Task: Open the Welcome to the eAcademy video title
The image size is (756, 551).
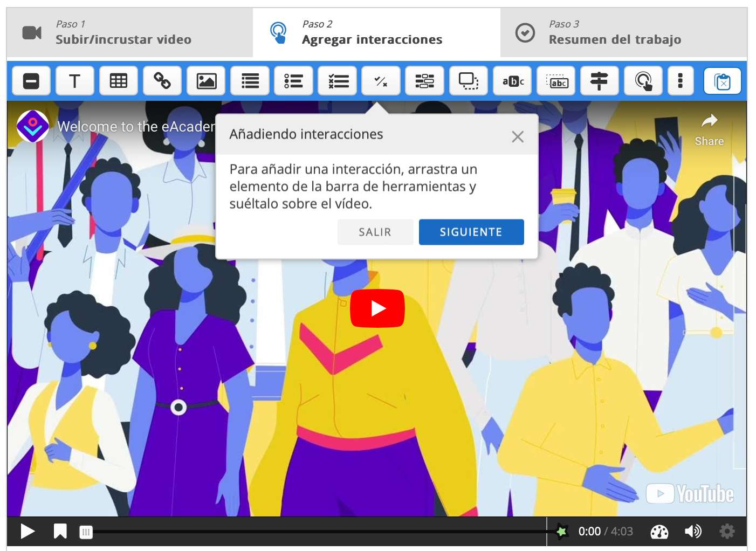Action: (136, 127)
